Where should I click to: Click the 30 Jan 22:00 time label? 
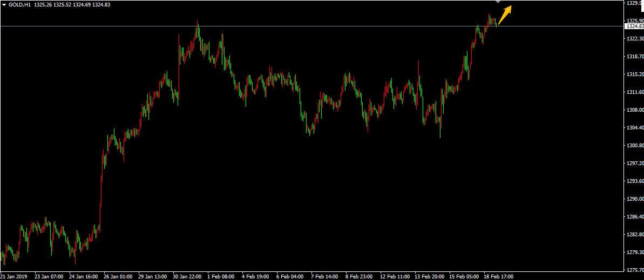coord(187,277)
